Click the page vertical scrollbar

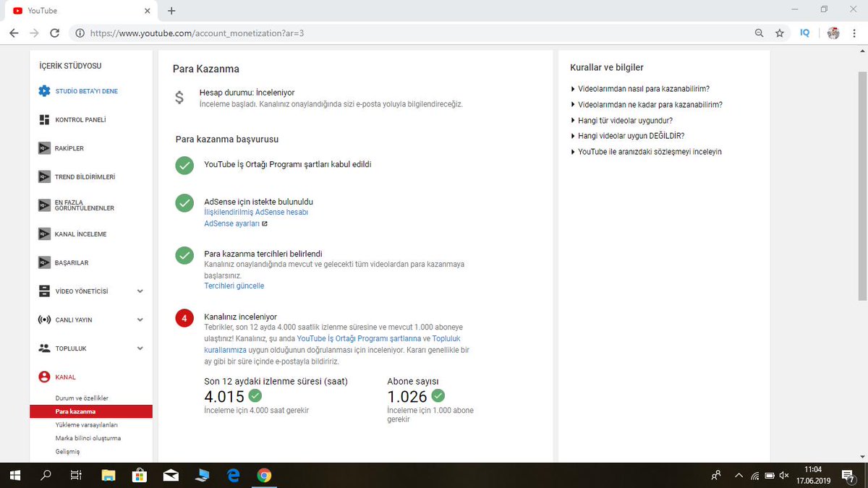click(x=862, y=186)
